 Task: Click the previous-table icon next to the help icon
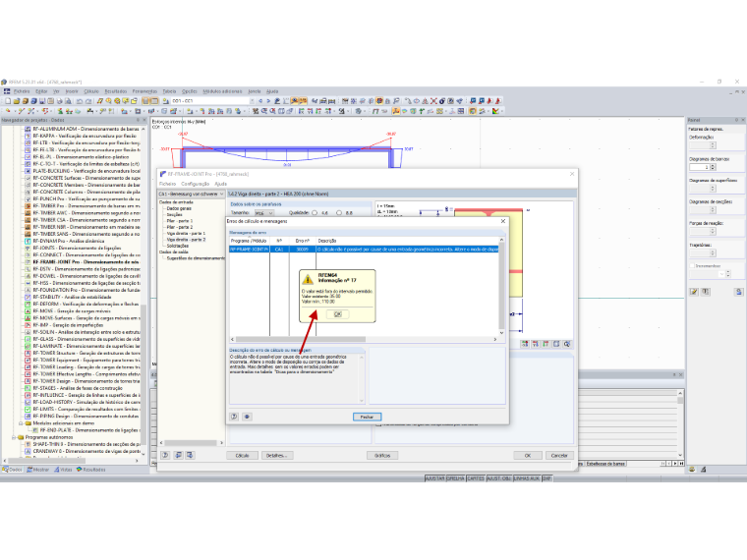click(x=178, y=455)
